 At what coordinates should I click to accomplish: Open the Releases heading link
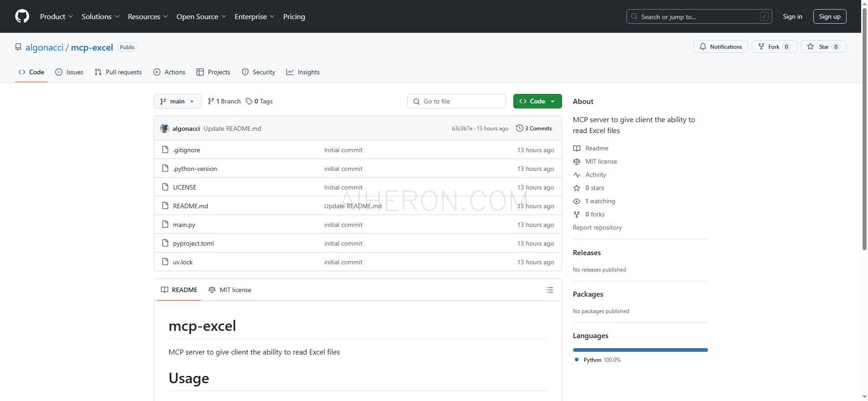[x=587, y=252]
